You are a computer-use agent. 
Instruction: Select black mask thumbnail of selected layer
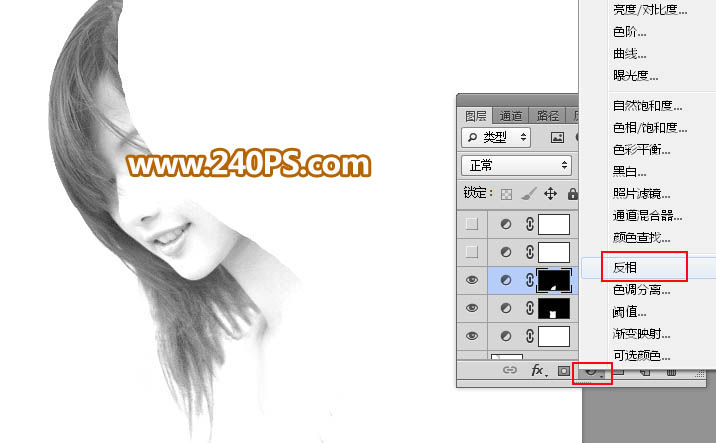[554, 280]
